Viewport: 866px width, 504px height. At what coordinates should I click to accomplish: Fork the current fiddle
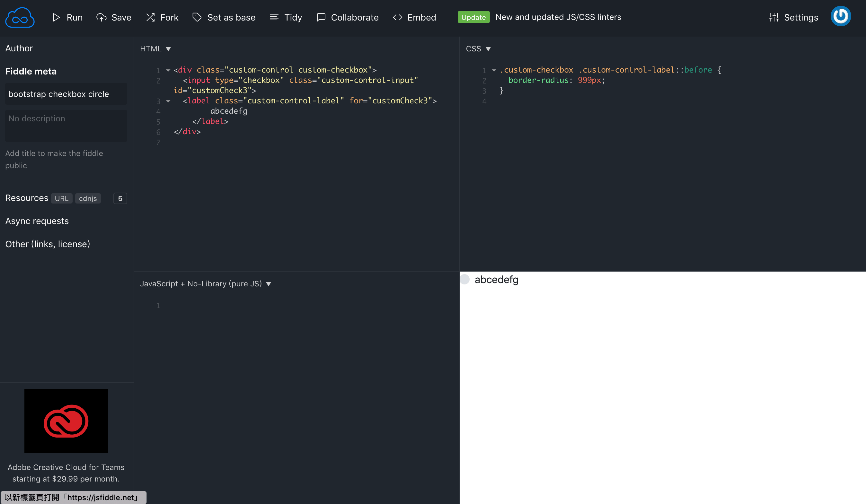(x=162, y=17)
